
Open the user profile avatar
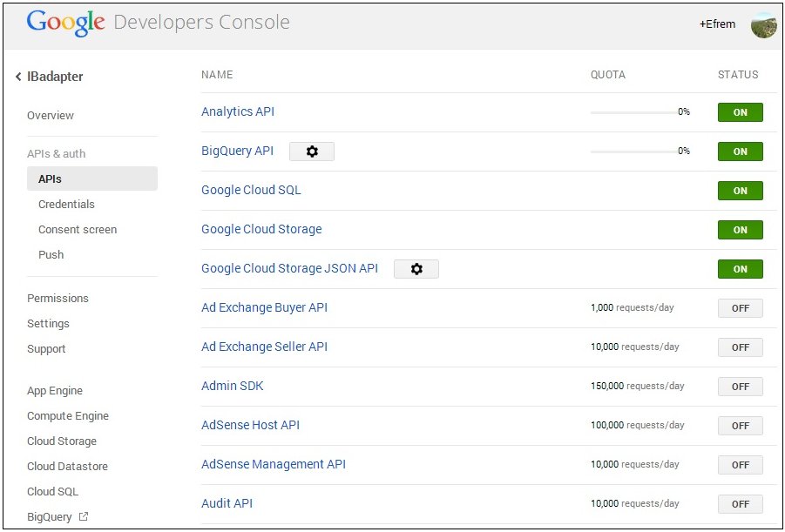pyautogui.click(x=763, y=25)
